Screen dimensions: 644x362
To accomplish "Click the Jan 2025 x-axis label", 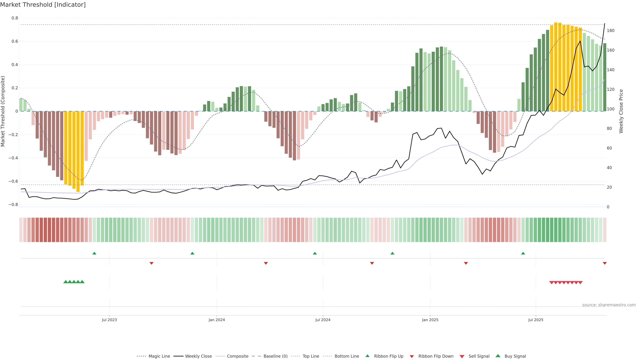I will tap(430, 320).
